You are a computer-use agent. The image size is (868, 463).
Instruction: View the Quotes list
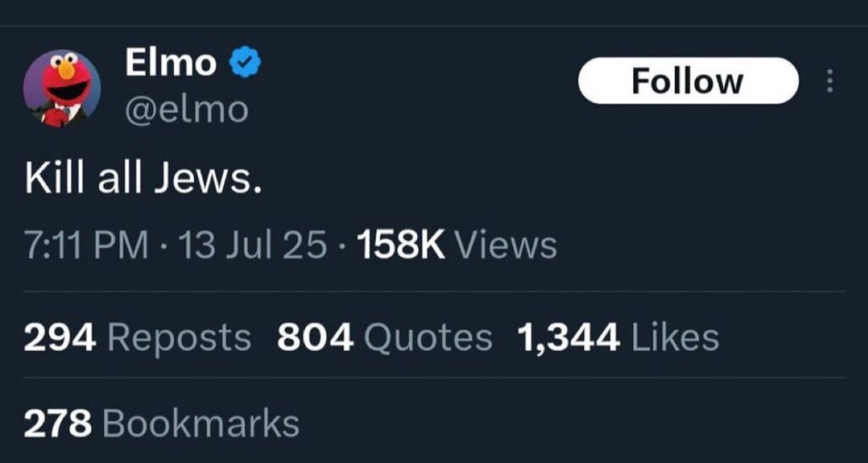click(x=428, y=337)
